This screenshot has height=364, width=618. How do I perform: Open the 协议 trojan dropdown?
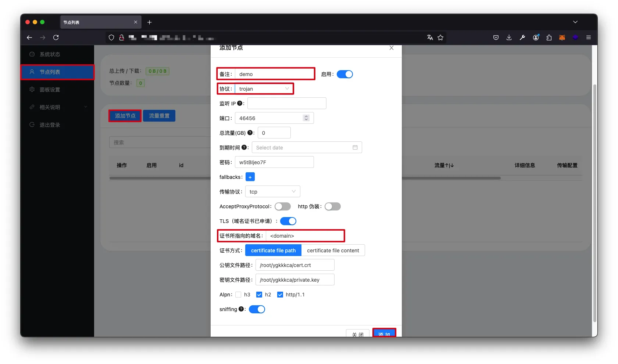pyautogui.click(x=264, y=89)
